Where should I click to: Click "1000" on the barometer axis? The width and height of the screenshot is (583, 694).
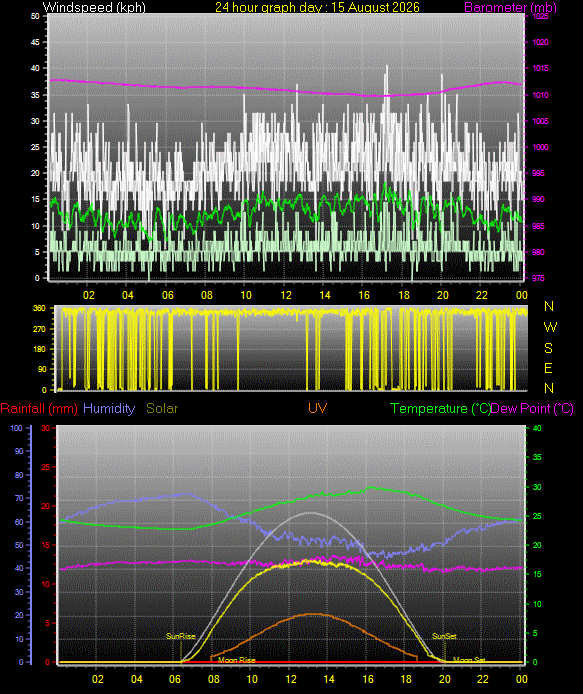coord(541,147)
